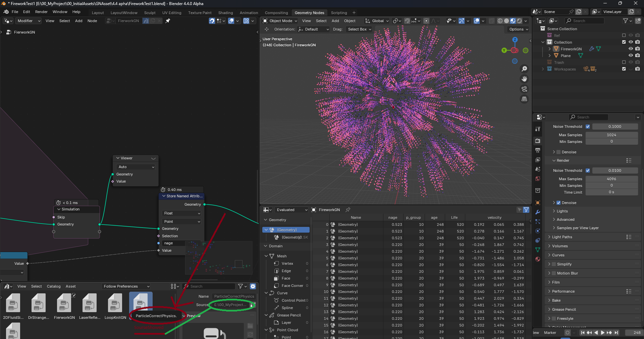Play animation forward in the timeline
This screenshot has width=644, height=339.
pos(602,333)
